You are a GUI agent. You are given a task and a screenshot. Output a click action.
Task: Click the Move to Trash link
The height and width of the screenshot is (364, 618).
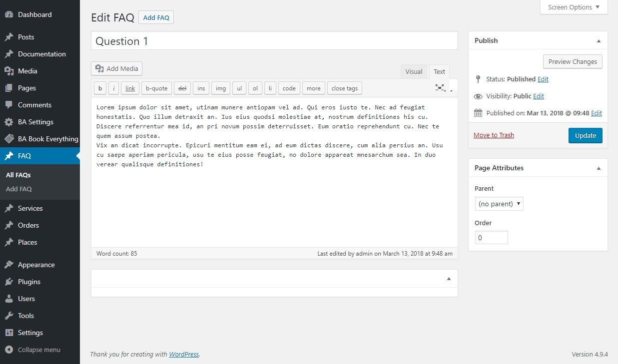click(494, 135)
